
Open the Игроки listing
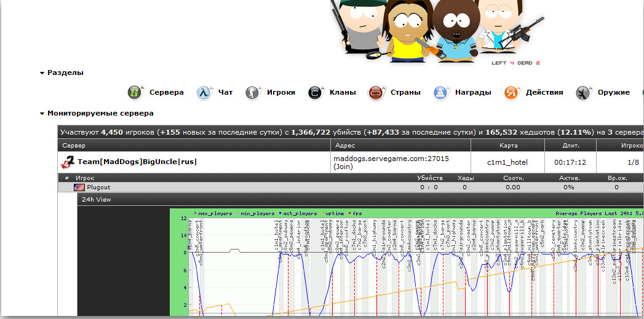(x=281, y=92)
